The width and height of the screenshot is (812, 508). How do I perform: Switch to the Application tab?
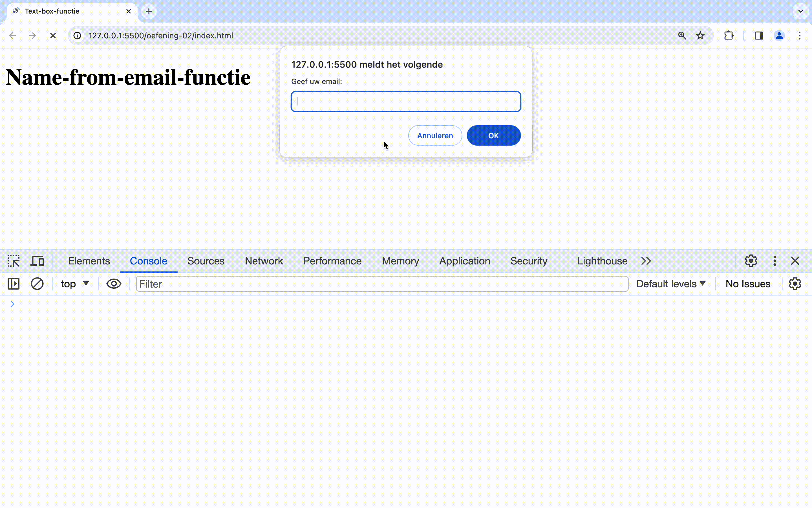465,261
